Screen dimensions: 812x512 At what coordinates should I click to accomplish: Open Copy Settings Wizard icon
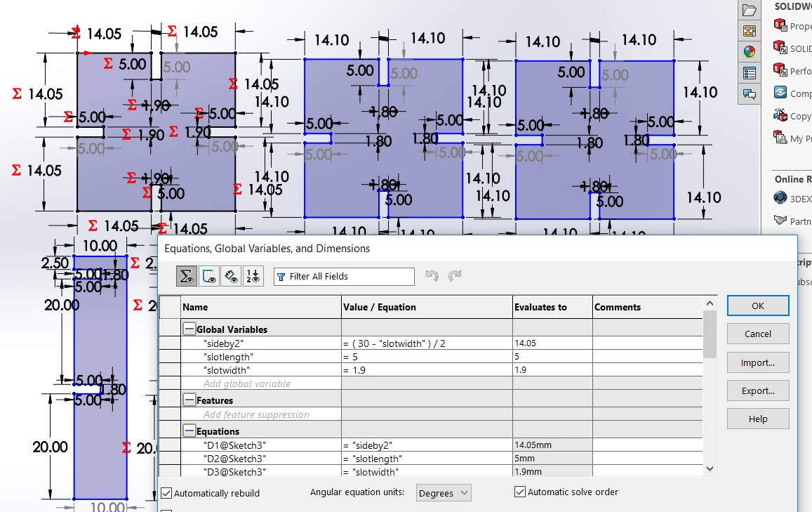tap(780, 115)
